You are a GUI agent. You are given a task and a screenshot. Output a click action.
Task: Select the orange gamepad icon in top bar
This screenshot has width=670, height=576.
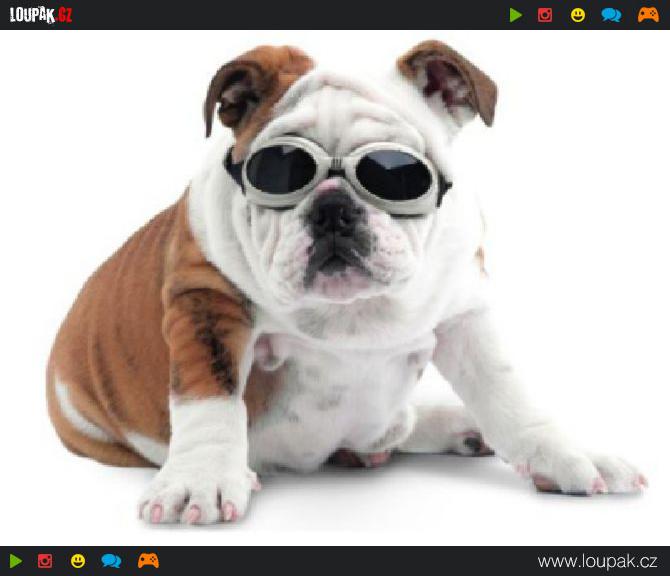648,15
